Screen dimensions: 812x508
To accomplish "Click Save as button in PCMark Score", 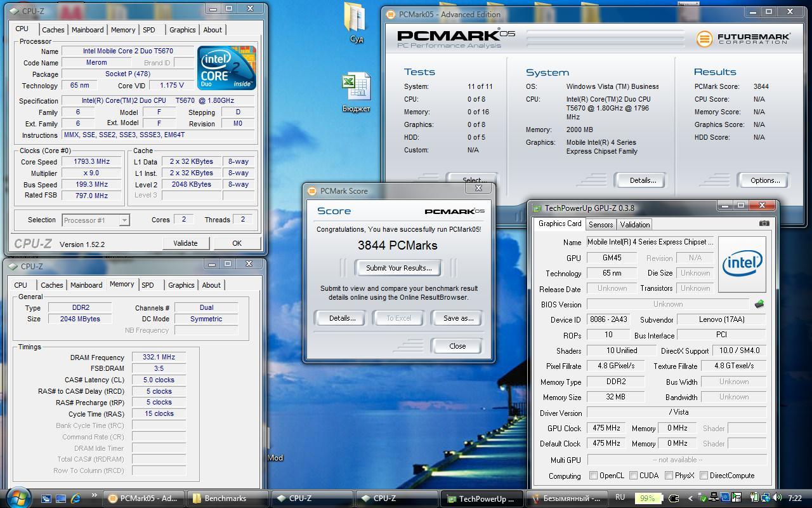I will pos(458,318).
